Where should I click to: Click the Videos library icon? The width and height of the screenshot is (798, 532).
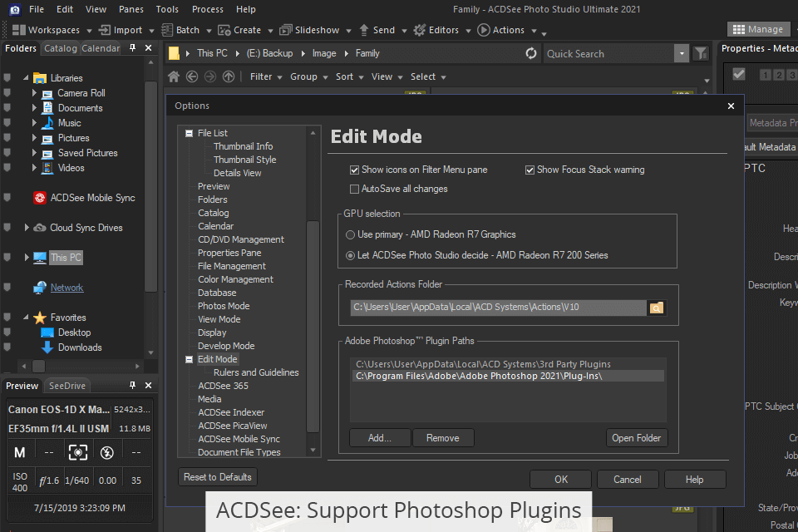(47, 168)
